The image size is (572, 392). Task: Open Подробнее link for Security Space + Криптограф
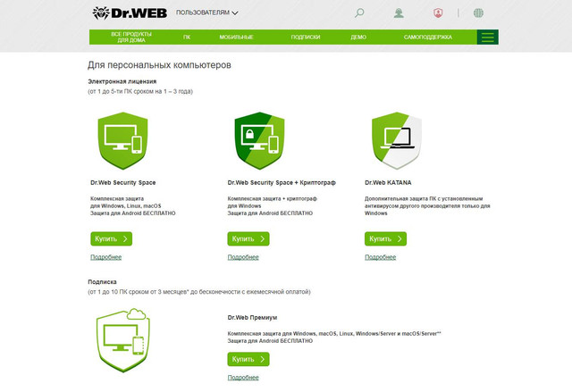(243, 257)
